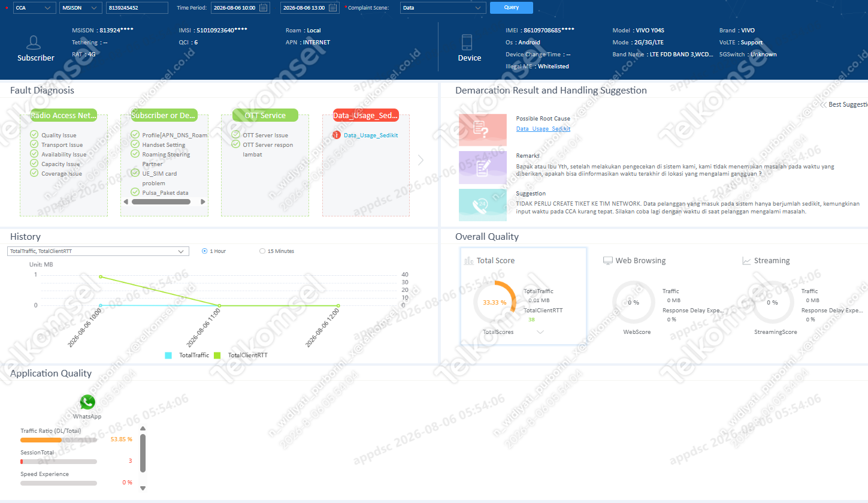
Task: Select the OTT Service category header
Action: [x=265, y=115]
